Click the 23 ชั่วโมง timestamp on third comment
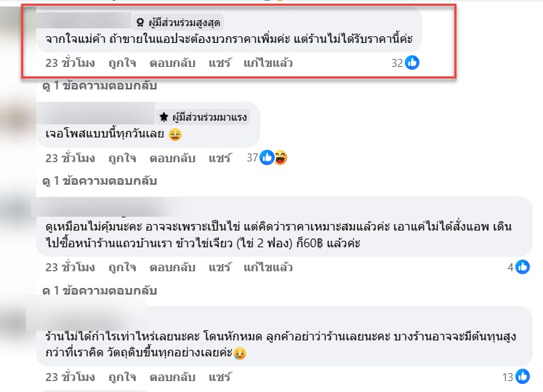Screen dimensions: 543x392 (x=71, y=267)
